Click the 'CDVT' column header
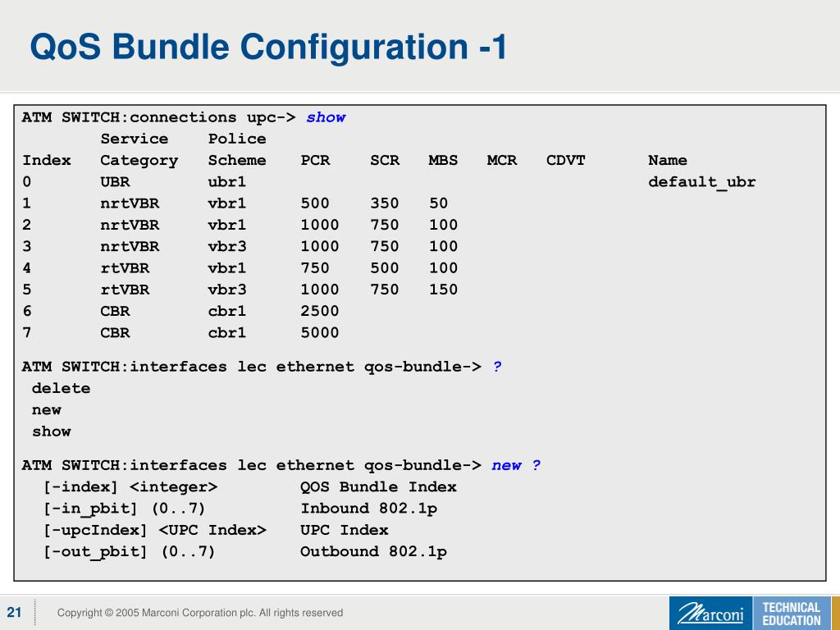The image size is (840, 630). [x=566, y=160]
